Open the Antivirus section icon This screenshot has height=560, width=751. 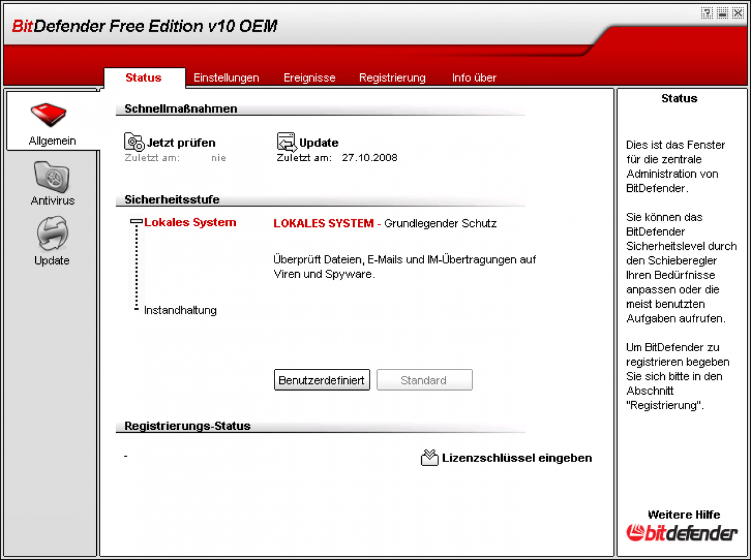pyautogui.click(x=52, y=177)
